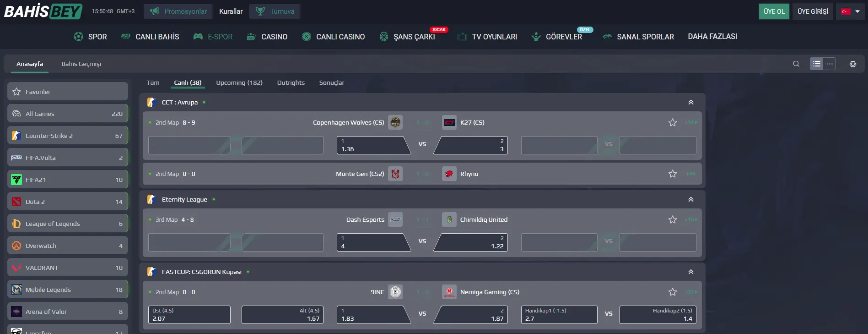868x334 pixels.
Task: Open the search magnifier icon
Action: [x=796, y=64]
